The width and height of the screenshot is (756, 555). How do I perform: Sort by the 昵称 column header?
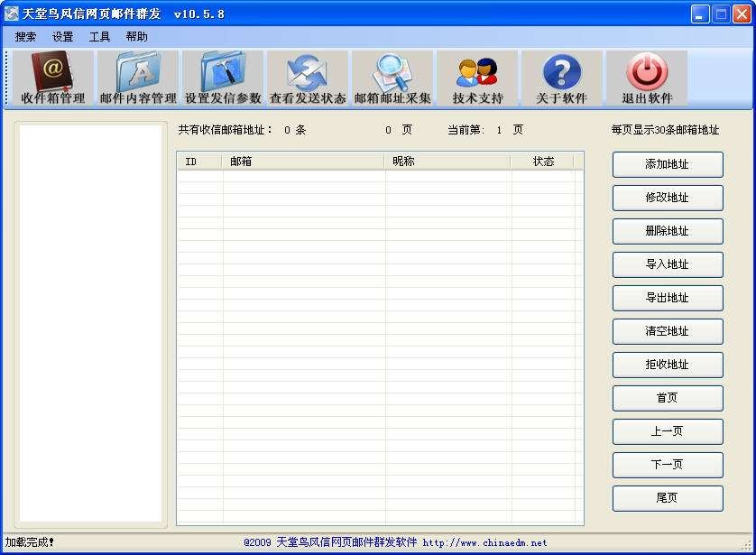(447, 162)
